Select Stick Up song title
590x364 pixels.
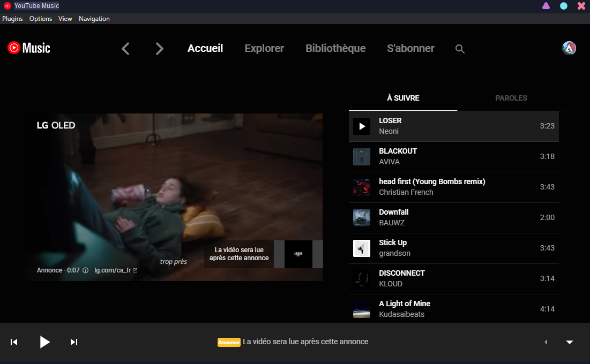click(393, 242)
